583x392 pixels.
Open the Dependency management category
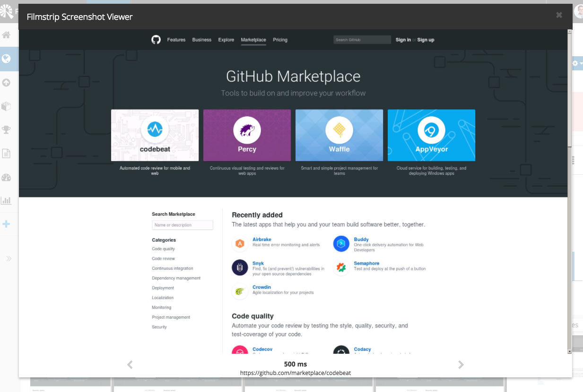[176, 278]
